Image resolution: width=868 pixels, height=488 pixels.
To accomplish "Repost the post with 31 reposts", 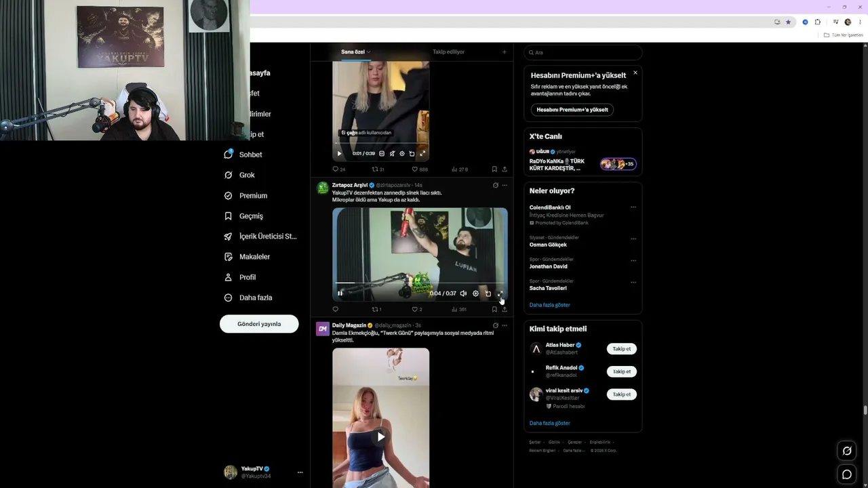I will point(378,169).
